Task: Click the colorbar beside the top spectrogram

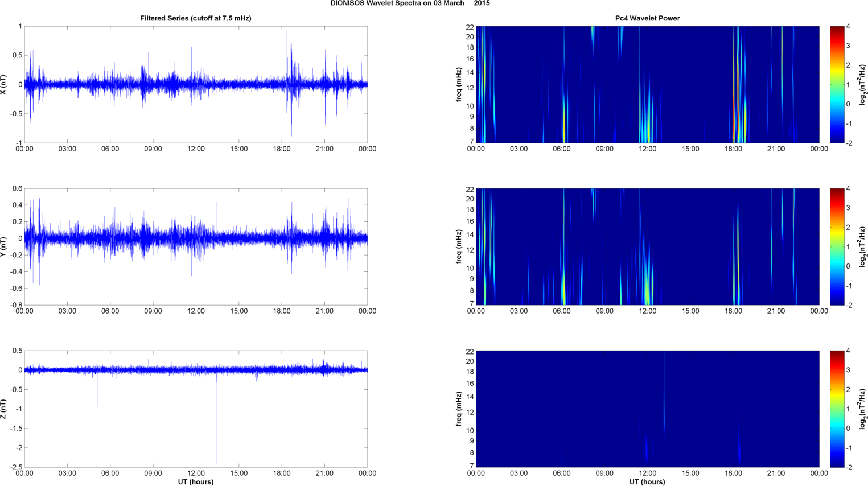Action: [837, 84]
